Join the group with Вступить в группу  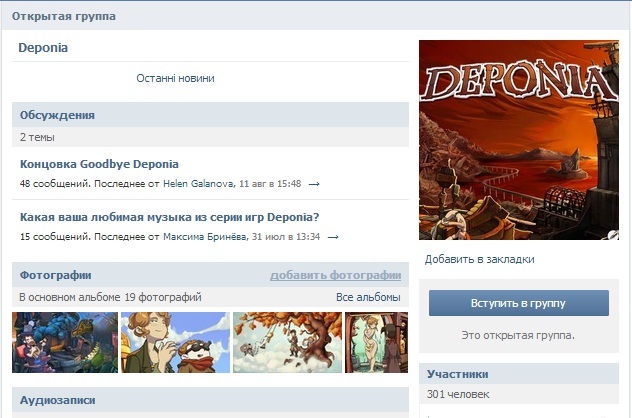[519, 303]
